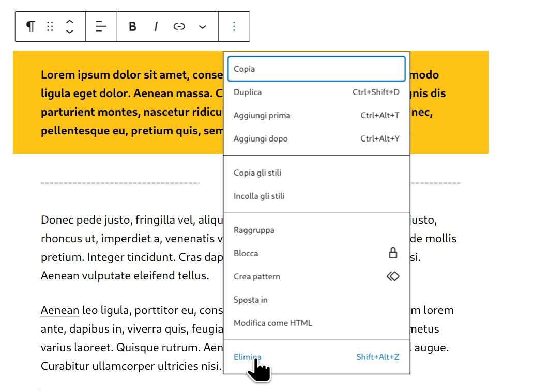
Task: Open the align text control
Action: (x=101, y=27)
